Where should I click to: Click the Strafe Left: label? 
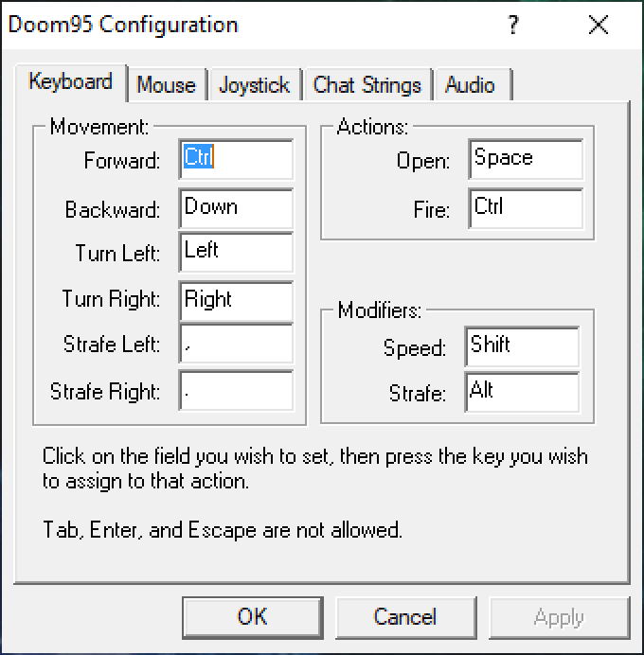coord(112,345)
